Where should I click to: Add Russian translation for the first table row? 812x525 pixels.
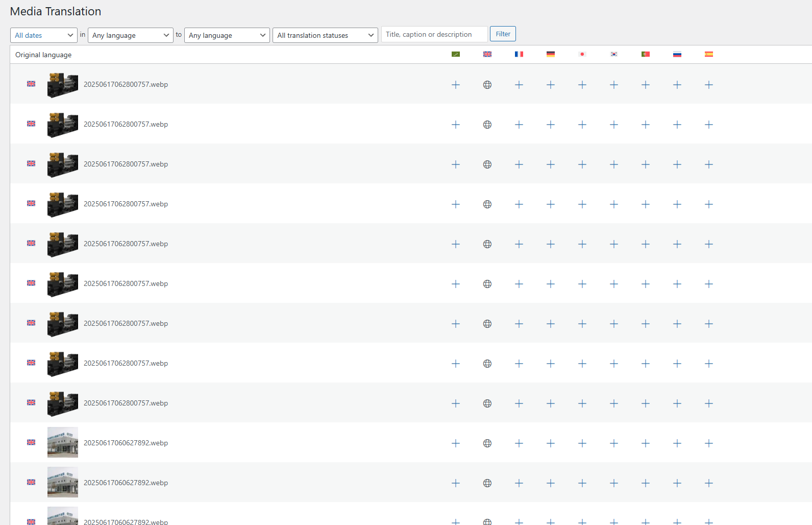[677, 85]
